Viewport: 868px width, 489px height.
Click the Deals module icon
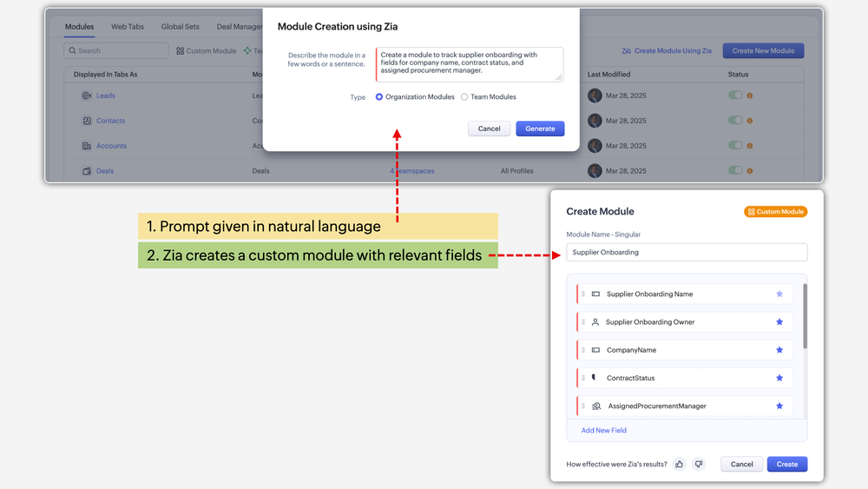pos(86,171)
